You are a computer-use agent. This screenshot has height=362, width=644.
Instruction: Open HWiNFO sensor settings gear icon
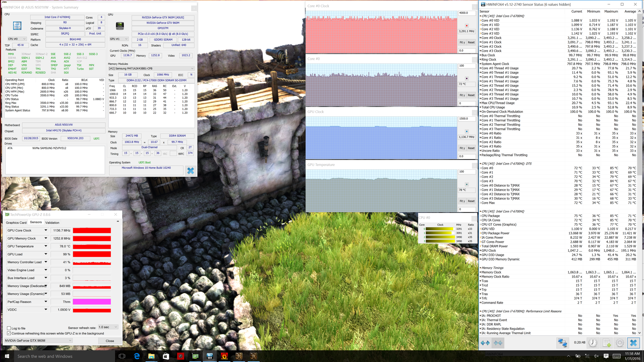click(620, 343)
